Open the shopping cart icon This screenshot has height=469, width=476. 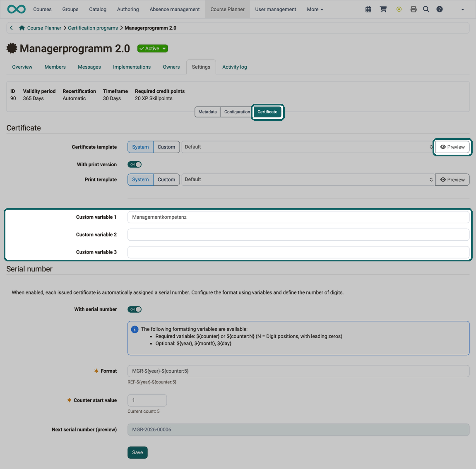coord(383,10)
